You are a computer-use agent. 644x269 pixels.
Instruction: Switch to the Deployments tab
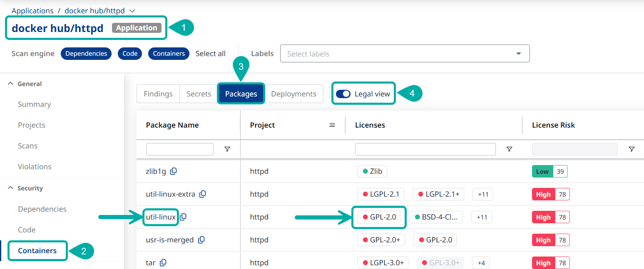pos(293,94)
